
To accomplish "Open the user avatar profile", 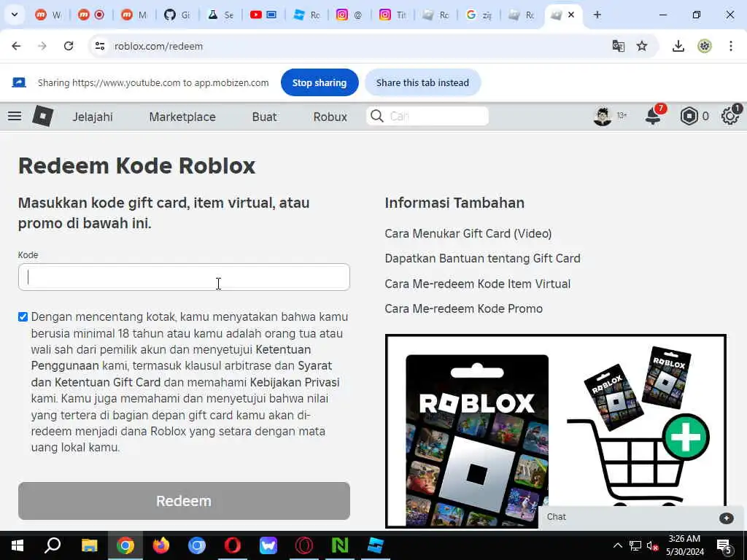I will pos(602,116).
